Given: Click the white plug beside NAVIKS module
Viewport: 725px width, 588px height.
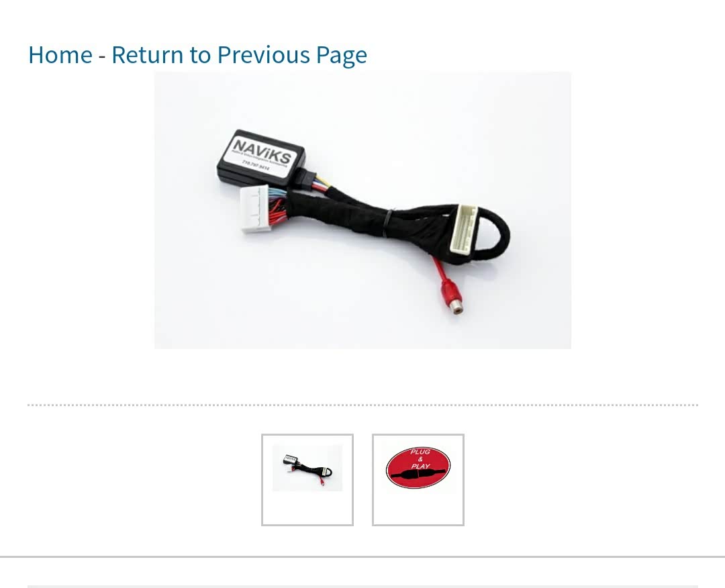Looking at the screenshot, I should pyautogui.click(x=255, y=209).
